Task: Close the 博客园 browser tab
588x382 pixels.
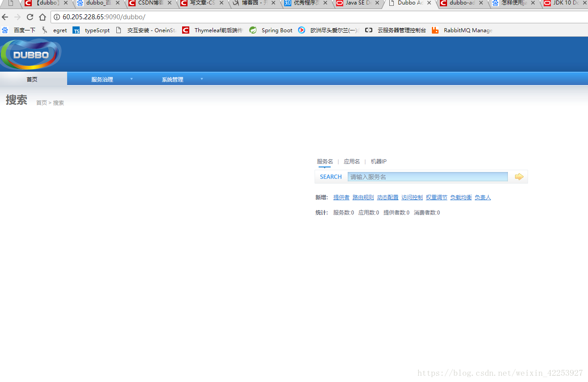Action: (273, 3)
